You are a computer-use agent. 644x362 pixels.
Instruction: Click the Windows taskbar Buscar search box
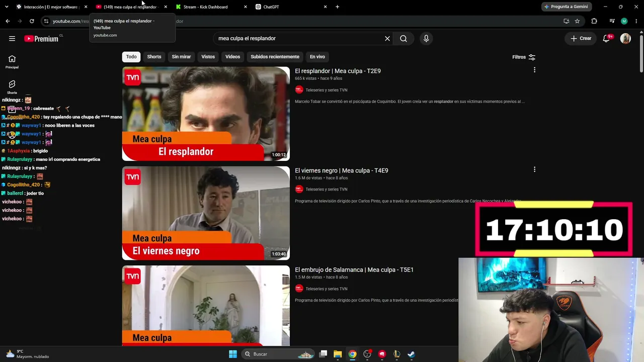[x=278, y=354]
